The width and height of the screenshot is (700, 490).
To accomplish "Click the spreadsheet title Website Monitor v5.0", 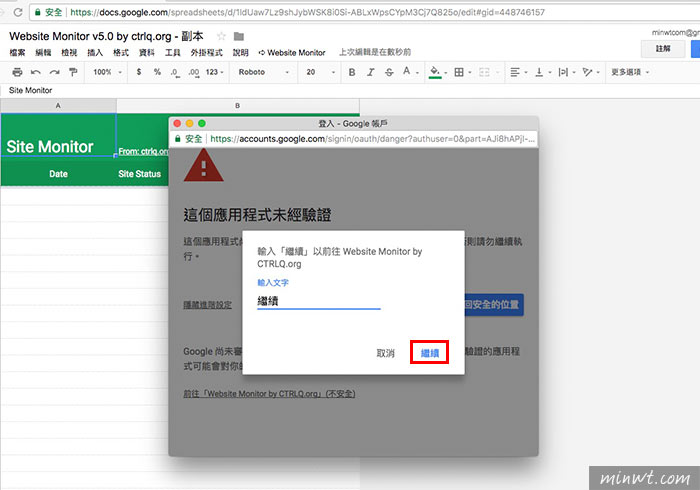I will (x=106, y=36).
